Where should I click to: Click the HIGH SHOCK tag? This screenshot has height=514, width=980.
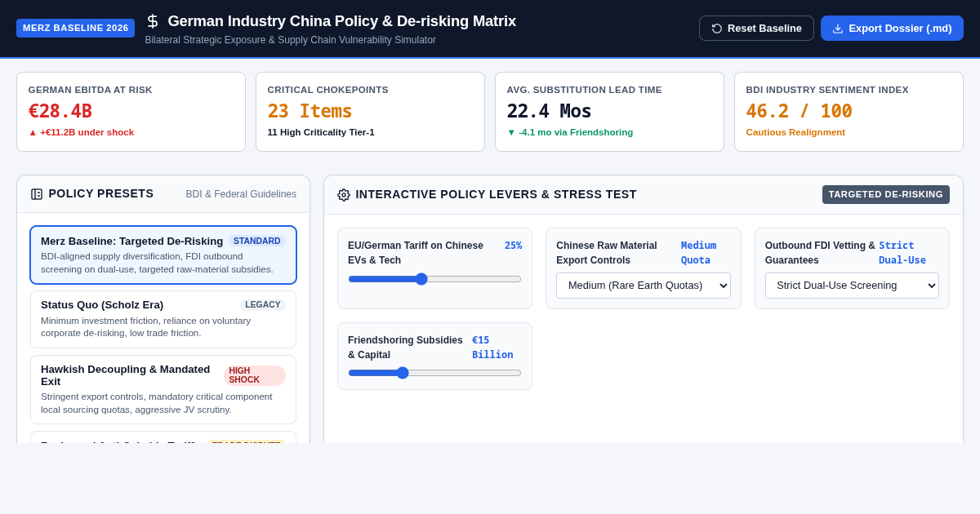[255, 375]
